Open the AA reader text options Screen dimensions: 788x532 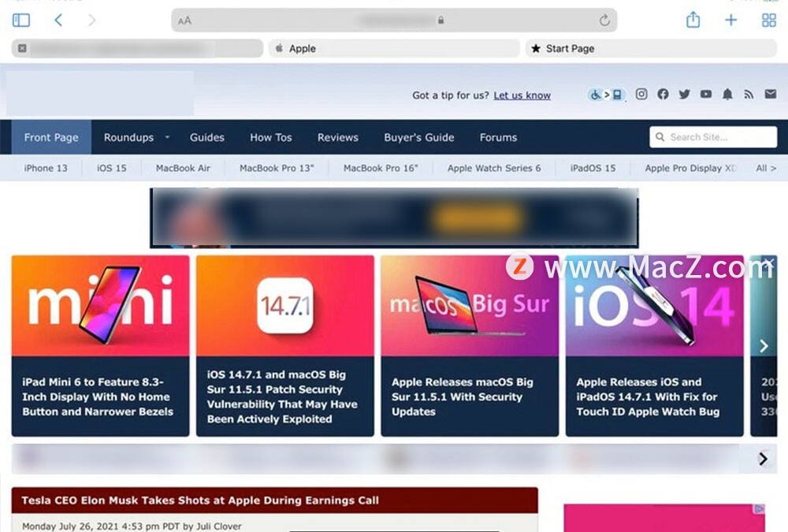click(x=184, y=20)
